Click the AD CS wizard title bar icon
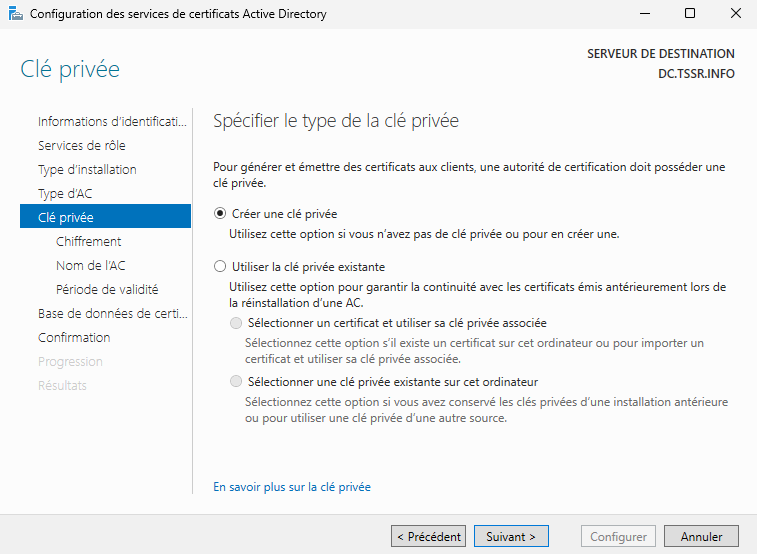Screen dimensions: 757x554 pyautogui.click(x=14, y=14)
